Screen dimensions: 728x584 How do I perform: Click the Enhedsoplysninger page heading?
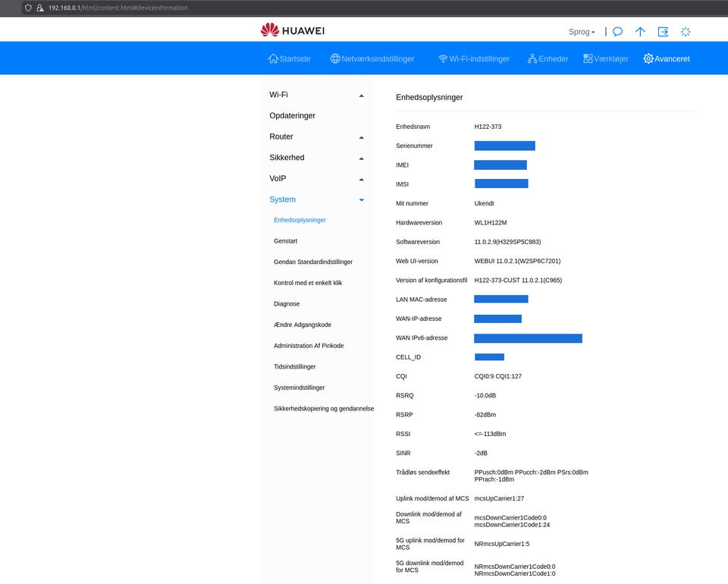(429, 98)
